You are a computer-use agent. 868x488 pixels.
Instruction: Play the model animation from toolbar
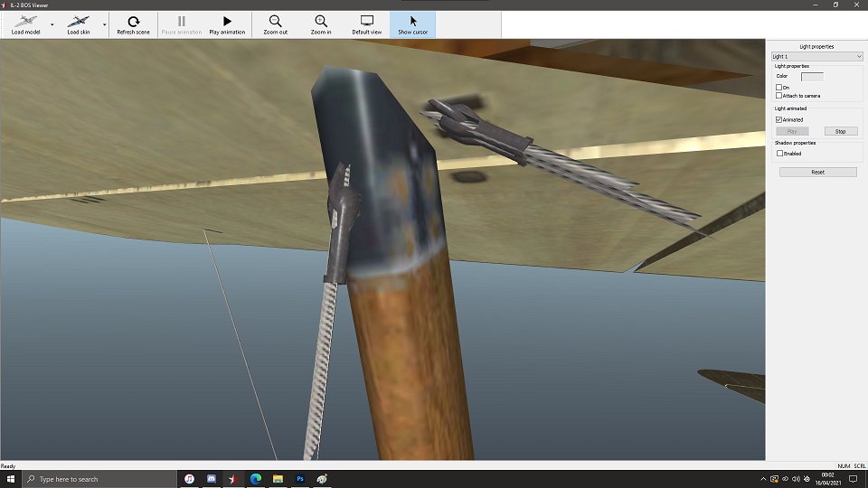pyautogui.click(x=227, y=24)
